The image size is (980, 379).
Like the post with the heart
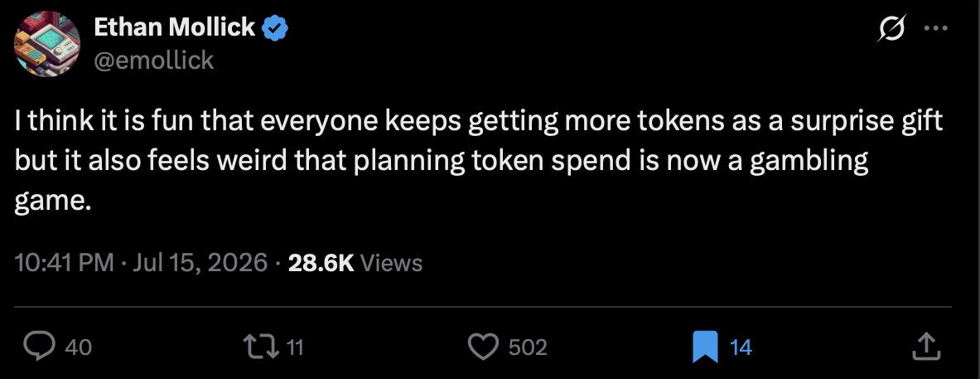484,347
